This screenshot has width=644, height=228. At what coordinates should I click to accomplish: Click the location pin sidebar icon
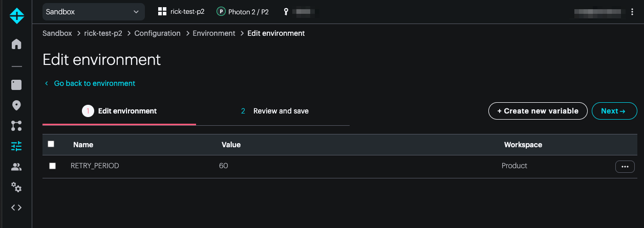point(16,105)
